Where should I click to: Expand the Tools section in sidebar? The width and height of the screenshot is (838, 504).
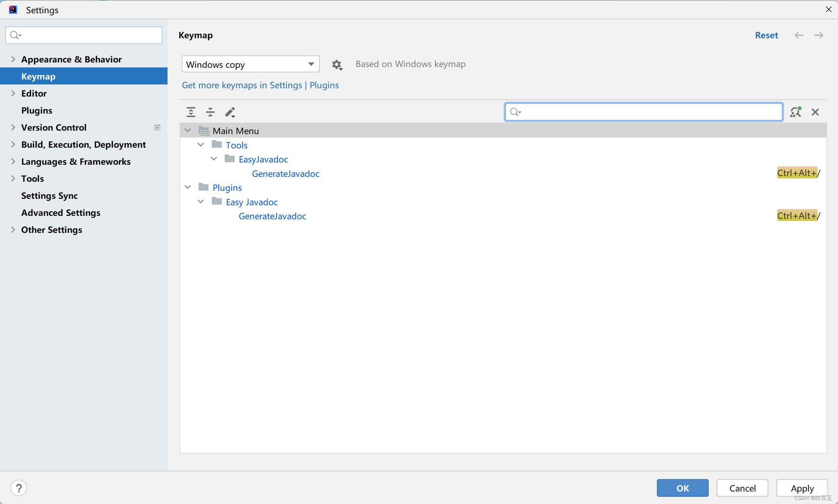pyautogui.click(x=13, y=179)
